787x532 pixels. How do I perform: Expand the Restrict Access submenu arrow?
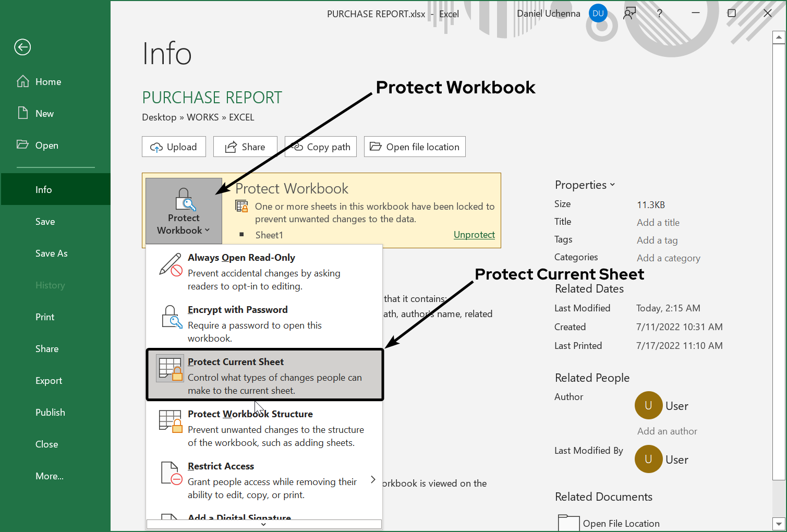[373, 479]
